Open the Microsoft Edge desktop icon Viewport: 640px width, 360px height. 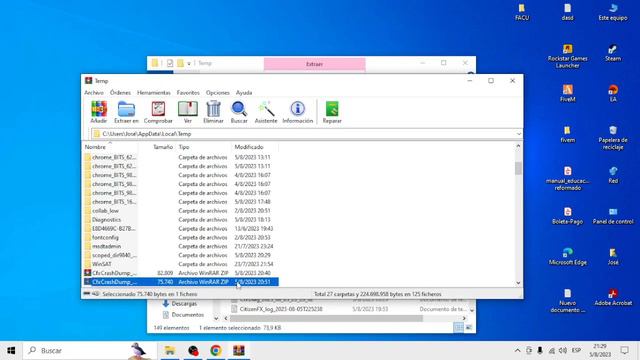point(567,257)
